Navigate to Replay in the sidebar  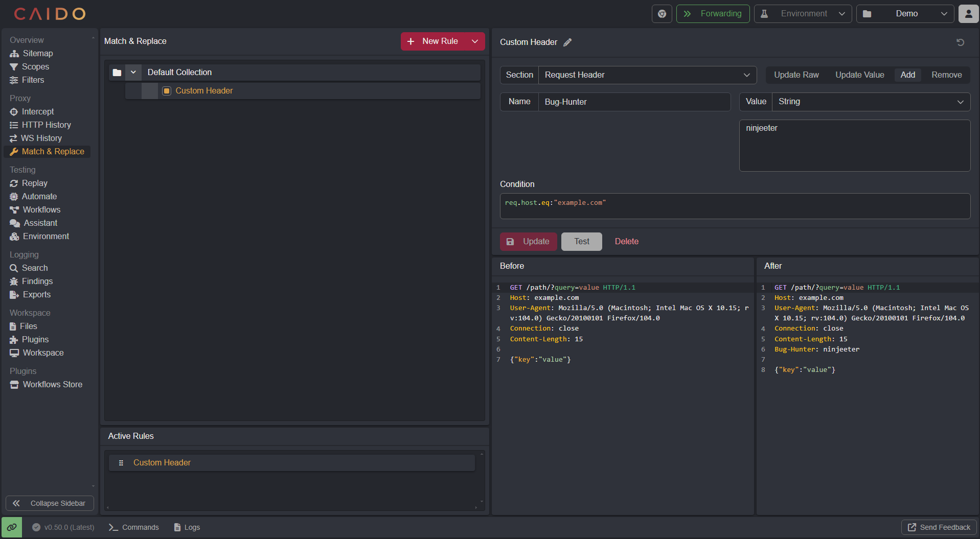pos(34,183)
